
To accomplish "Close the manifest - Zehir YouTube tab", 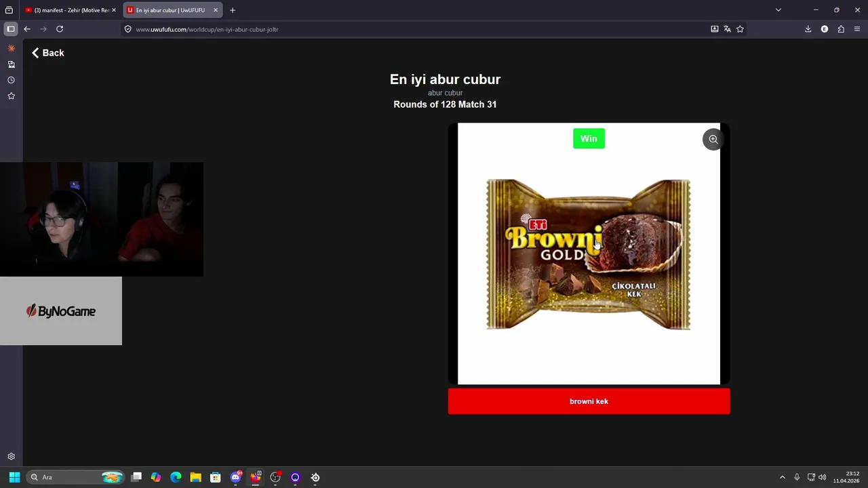I will (114, 10).
